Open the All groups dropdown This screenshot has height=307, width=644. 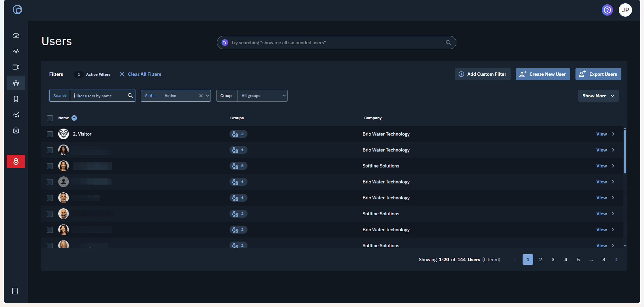(262, 96)
